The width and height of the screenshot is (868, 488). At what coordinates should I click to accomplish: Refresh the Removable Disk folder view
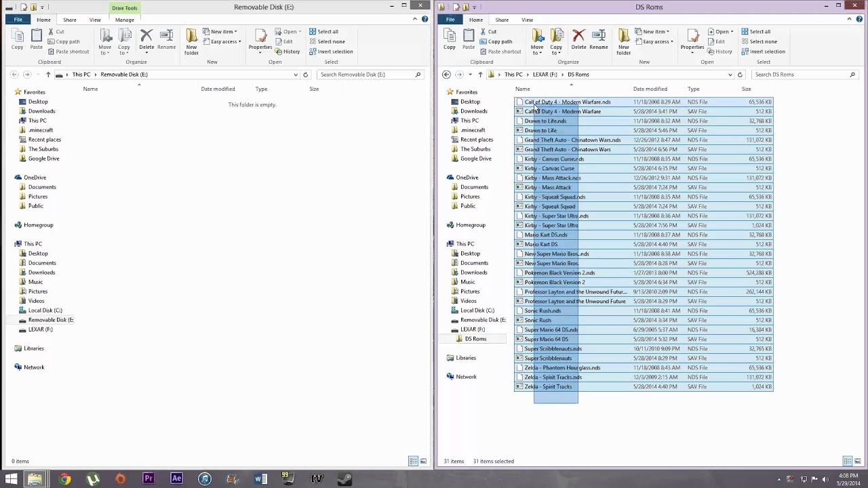click(305, 75)
